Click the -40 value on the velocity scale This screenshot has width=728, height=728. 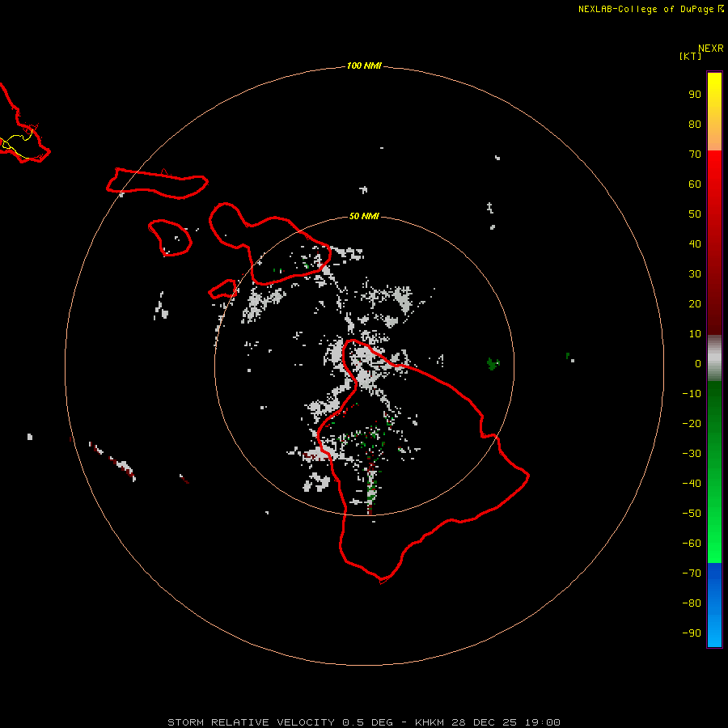tap(692, 484)
